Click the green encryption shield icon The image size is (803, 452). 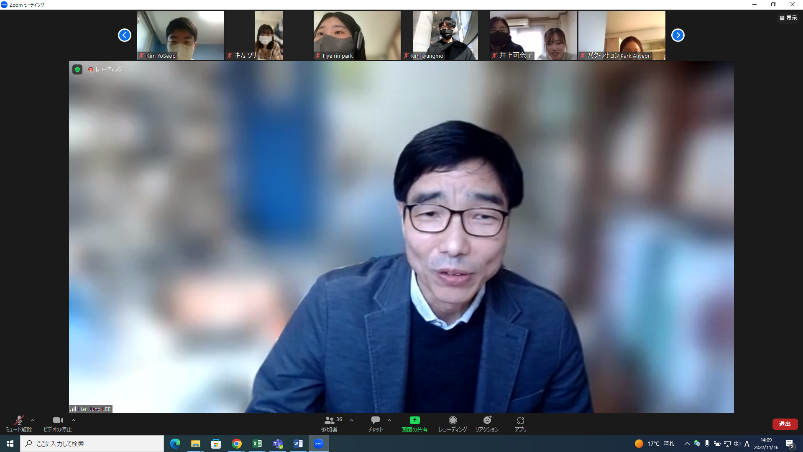(x=77, y=69)
